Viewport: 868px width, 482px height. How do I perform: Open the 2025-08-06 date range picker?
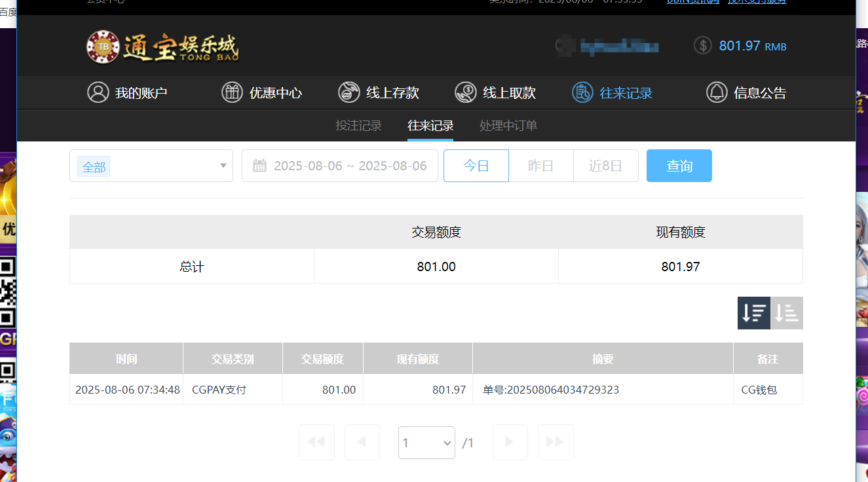click(340, 166)
